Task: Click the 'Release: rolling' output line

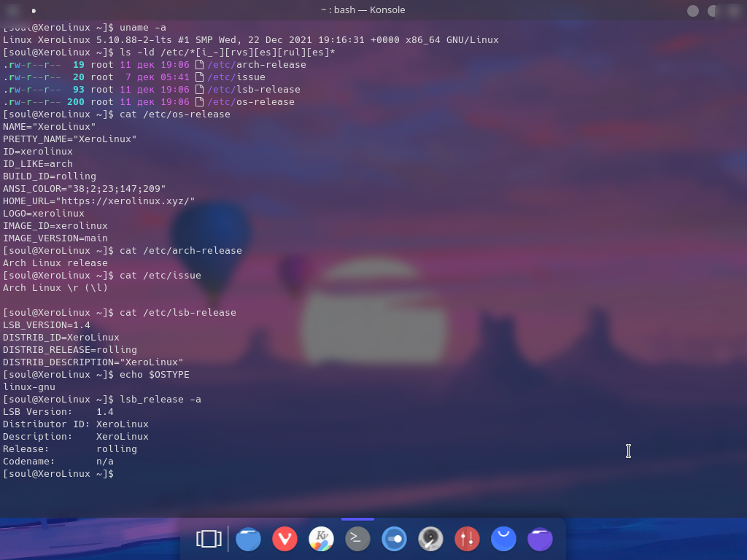Action: pos(70,449)
